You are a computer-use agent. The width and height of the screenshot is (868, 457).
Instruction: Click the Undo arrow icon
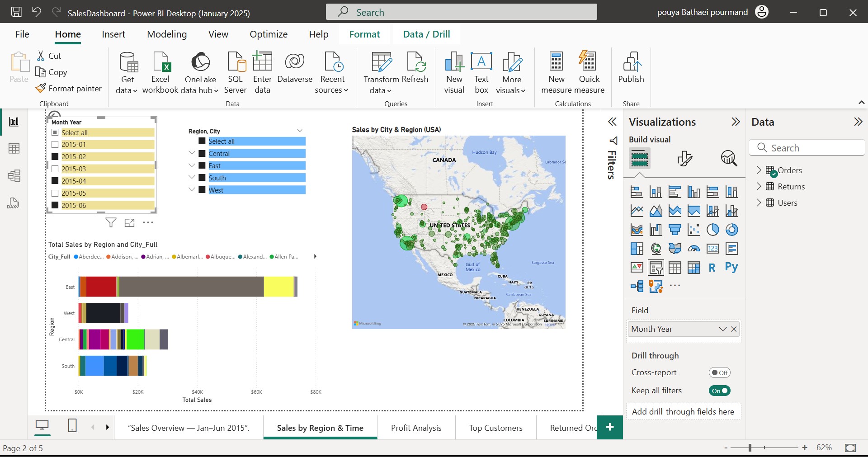tap(37, 12)
